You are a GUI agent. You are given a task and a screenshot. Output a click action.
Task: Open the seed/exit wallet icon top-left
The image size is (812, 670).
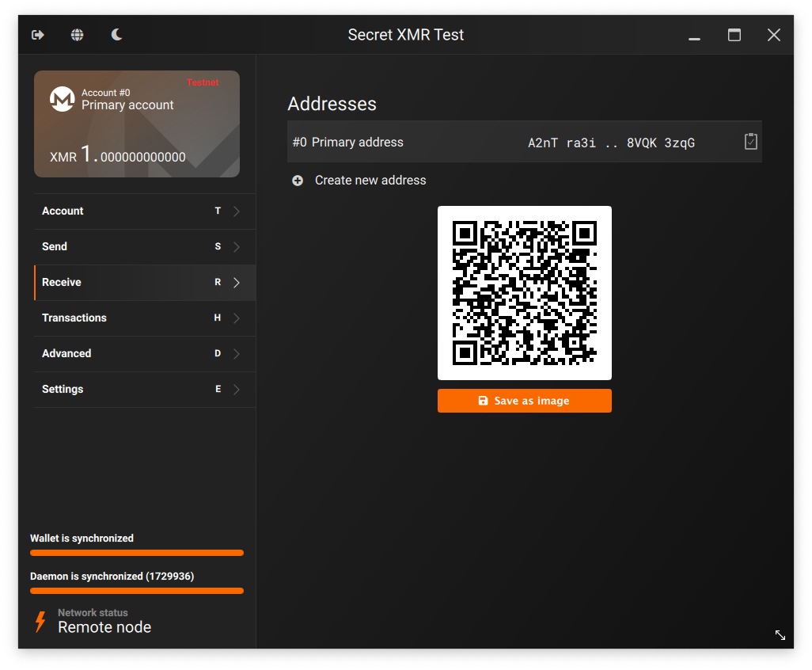(x=37, y=35)
